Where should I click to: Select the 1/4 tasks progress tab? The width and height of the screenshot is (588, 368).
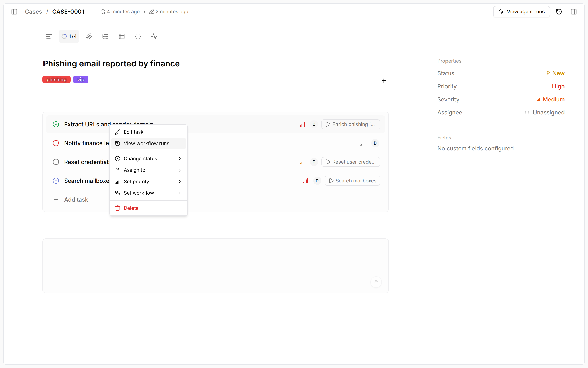[69, 37]
